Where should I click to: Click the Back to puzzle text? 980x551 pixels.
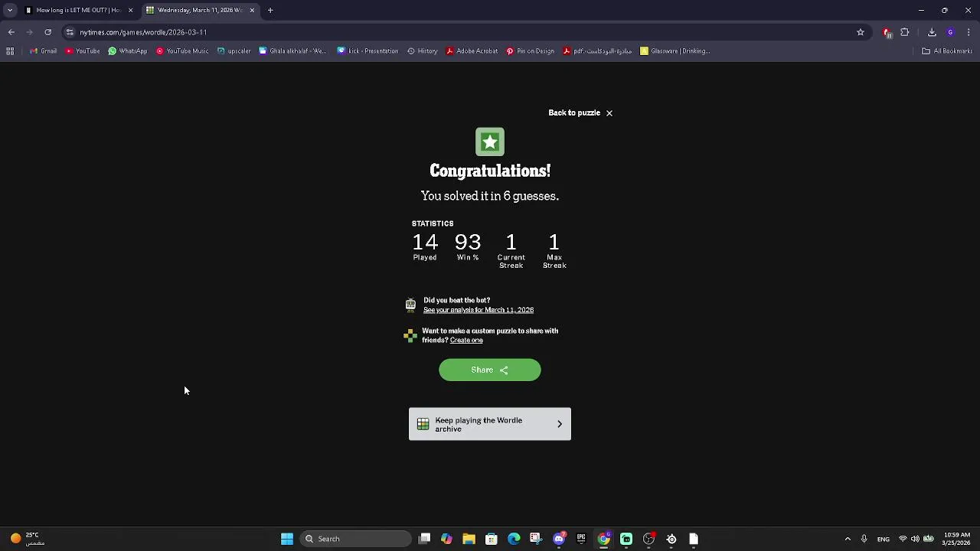point(574,113)
